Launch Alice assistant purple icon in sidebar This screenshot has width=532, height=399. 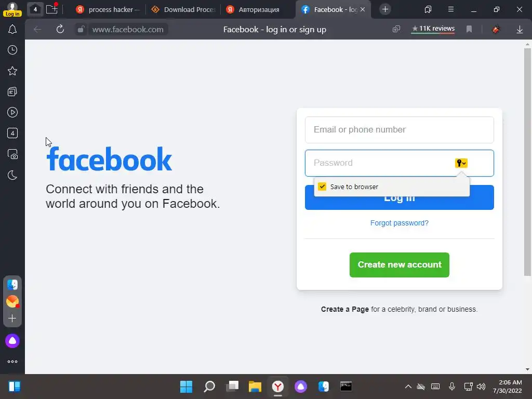coord(12,341)
